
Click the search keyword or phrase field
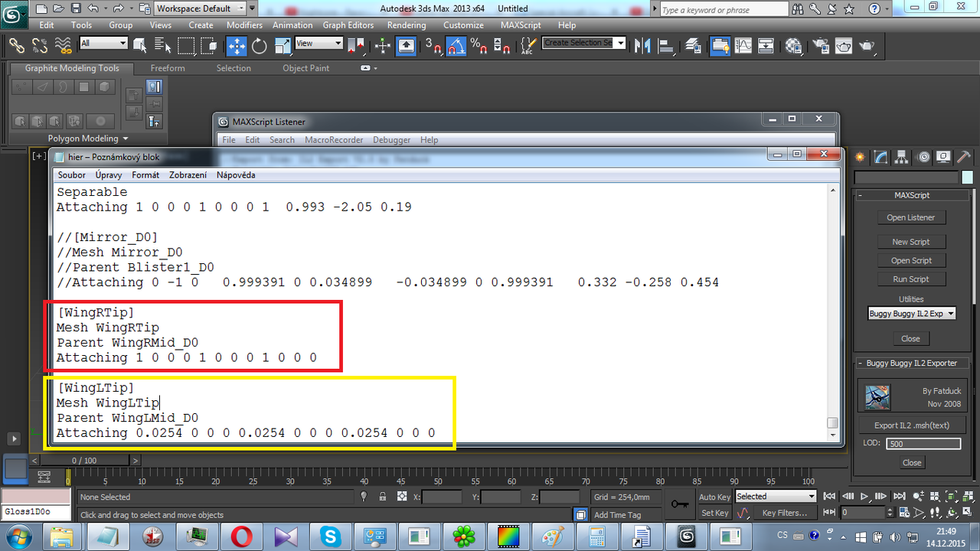tap(724, 9)
